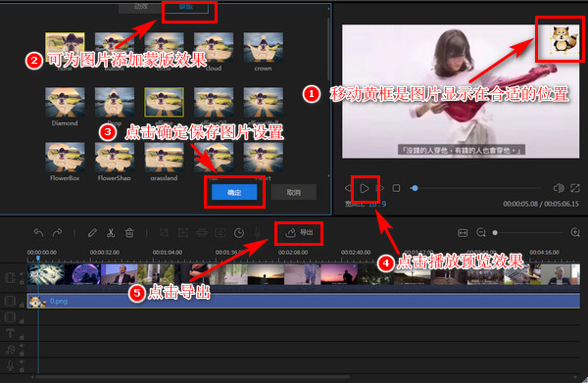Click the 取消 cancel button
Image resolution: width=588 pixels, height=383 pixels.
click(x=294, y=192)
